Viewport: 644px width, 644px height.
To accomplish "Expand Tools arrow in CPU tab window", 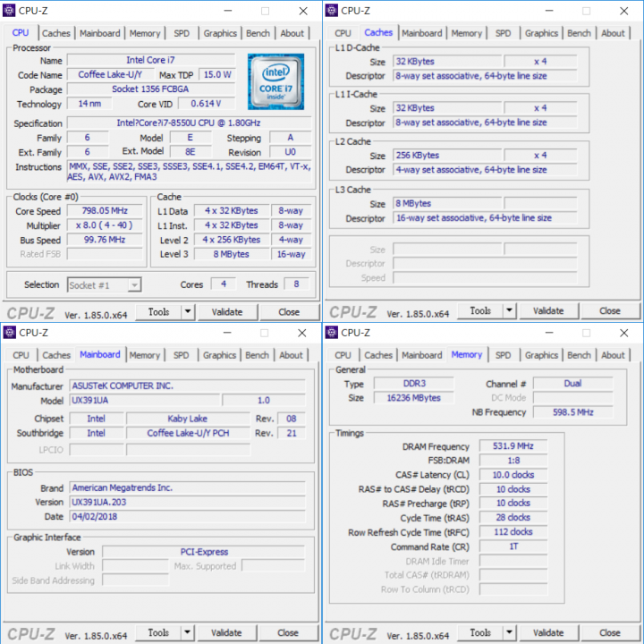I will point(188,312).
